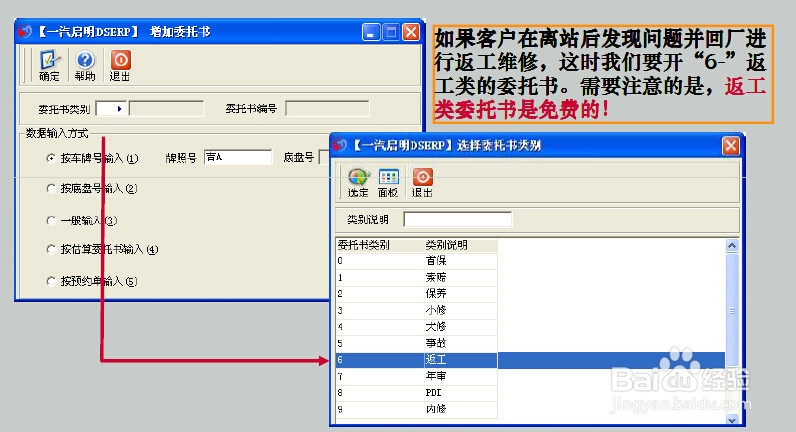The height and width of the screenshot is (432, 796).
Task: Click the 牌照号 field containing 吉A
Action: coord(238,157)
